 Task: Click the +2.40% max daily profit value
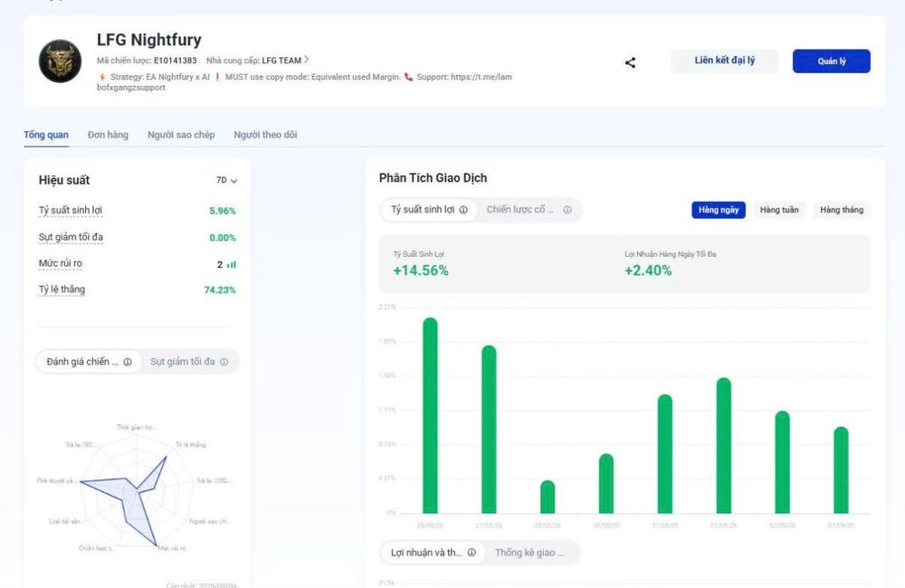click(x=648, y=270)
